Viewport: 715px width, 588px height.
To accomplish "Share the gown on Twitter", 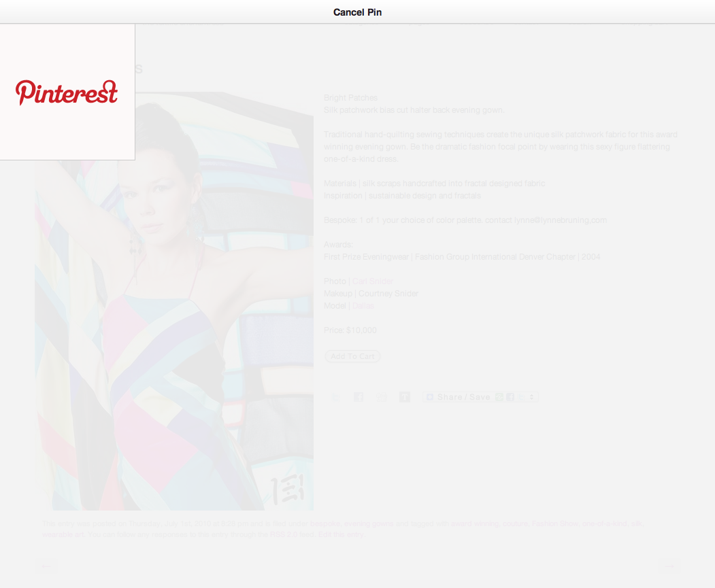I will tap(335, 396).
